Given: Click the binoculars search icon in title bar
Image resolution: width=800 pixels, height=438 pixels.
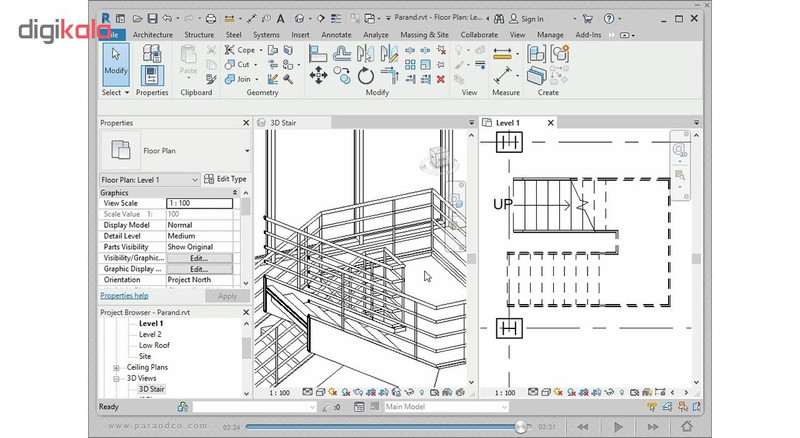Looking at the screenshot, I should [x=499, y=19].
